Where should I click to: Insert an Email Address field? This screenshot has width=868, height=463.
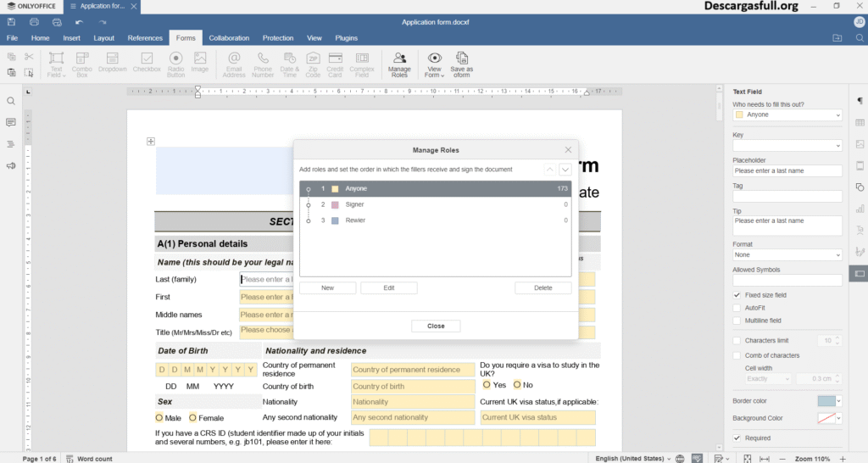(x=234, y=64)
